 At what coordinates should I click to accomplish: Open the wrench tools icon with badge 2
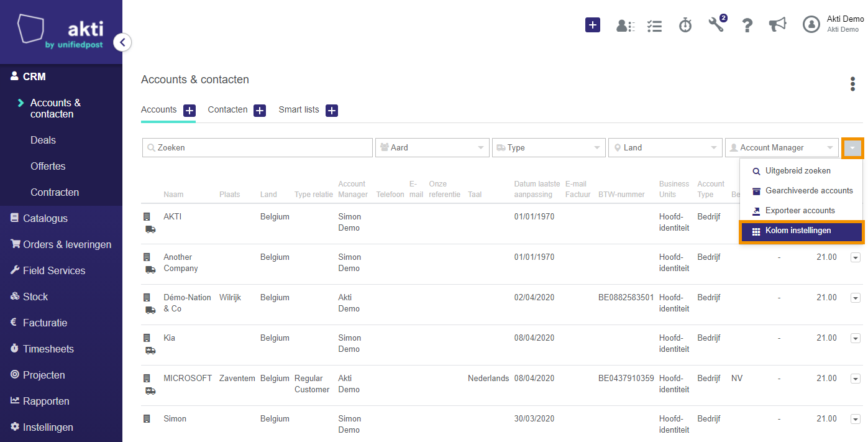pyautogui.click(x=716, y=24)
